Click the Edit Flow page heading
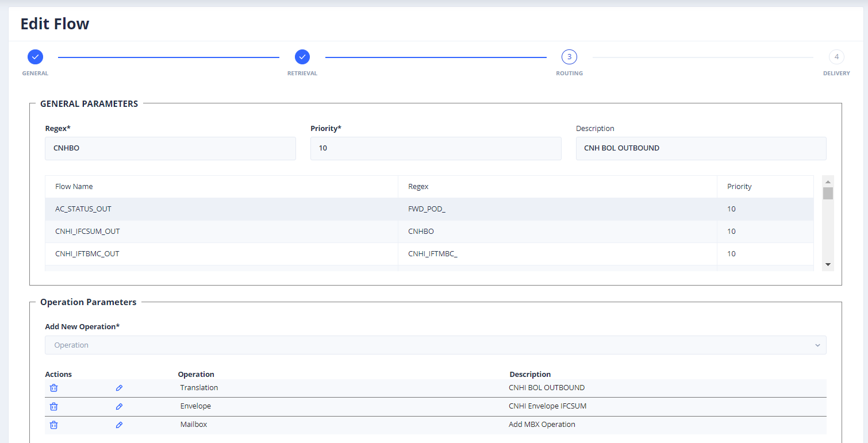868x443 pixels. coord(55,24)
